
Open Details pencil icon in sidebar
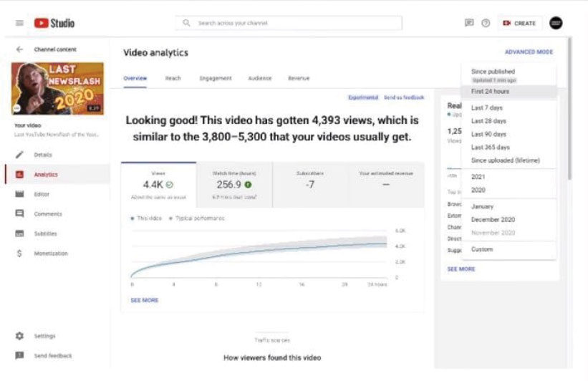pos(20,155)
